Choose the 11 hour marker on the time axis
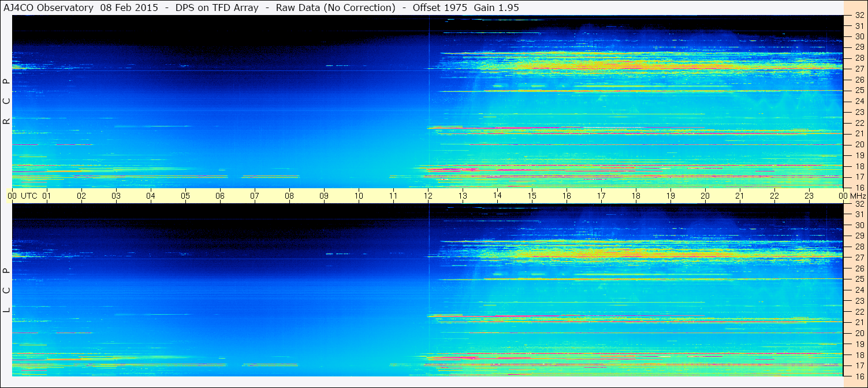This screenshot has height=388, width=868. pyautogui.click(x=393, y=196)
